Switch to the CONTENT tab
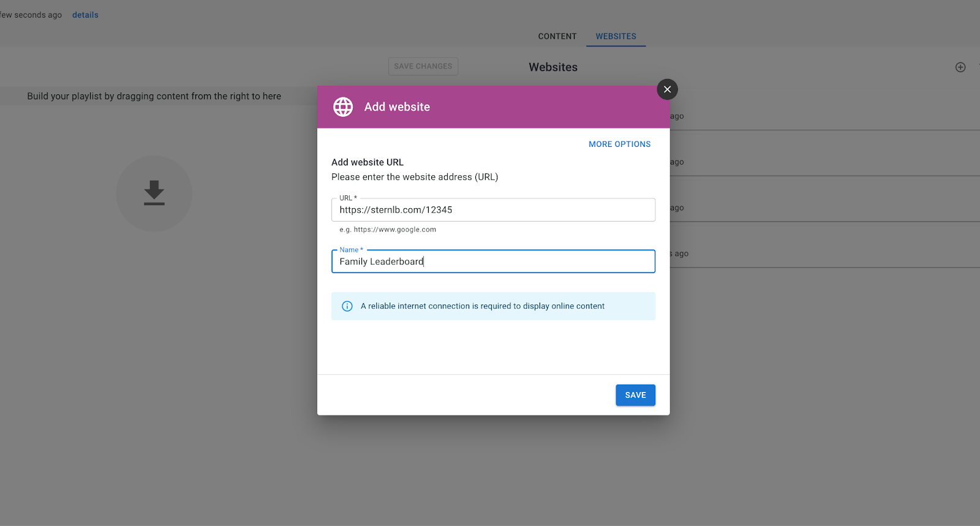Screen dimensions: 980x526 [557, 36]
